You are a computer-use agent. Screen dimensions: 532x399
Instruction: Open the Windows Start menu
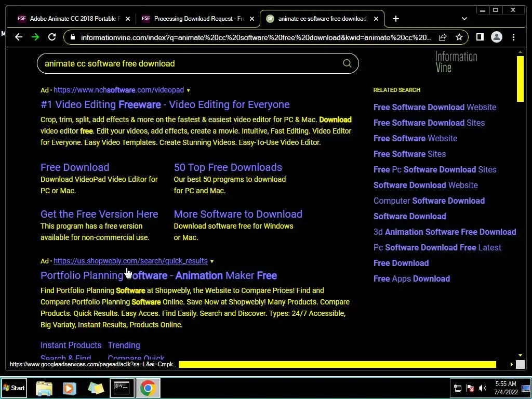pos(14,388)
